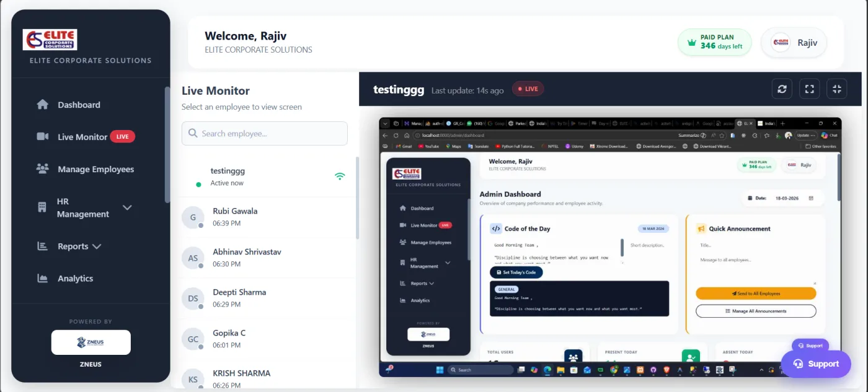Click the G avatar for Rubi Gawala
Screen dimensions: 868x392
click(193, 217)
